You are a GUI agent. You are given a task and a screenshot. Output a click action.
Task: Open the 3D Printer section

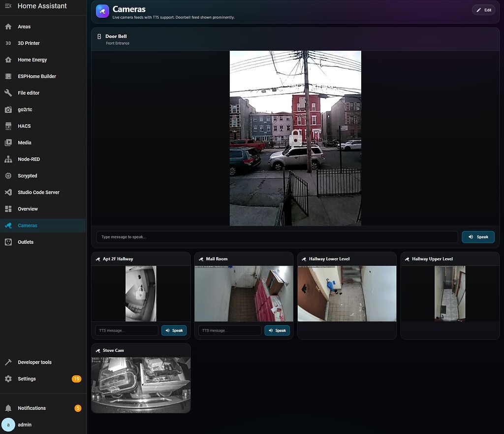click(x=30, y=43)
